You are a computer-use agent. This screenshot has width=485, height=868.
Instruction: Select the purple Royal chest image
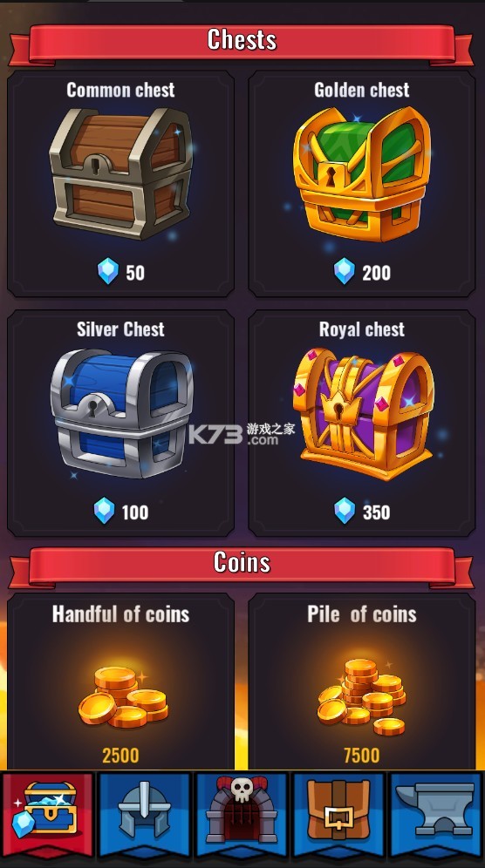pos(363,413)
